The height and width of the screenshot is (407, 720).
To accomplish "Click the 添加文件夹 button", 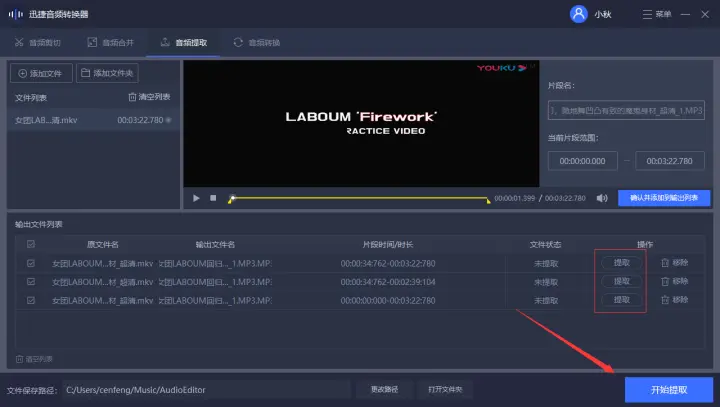I will click(107, 73).
